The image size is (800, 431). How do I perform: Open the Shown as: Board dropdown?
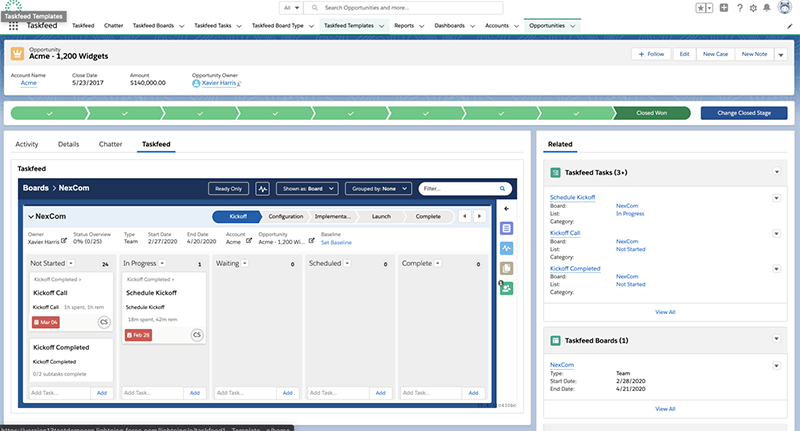pyautogui.click(x=307, y=189)
